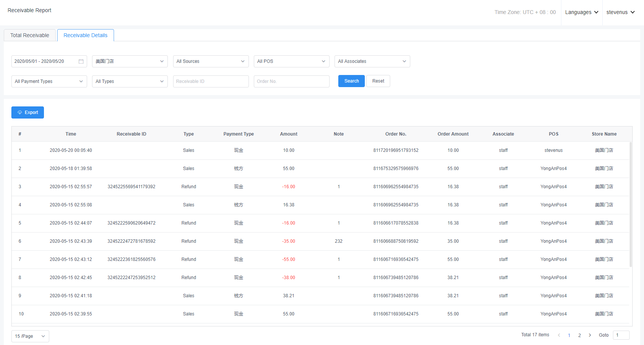Change the 15 /Page size selector
The width and height of the screenshot is (644, 345).
(x=30, y=336)
